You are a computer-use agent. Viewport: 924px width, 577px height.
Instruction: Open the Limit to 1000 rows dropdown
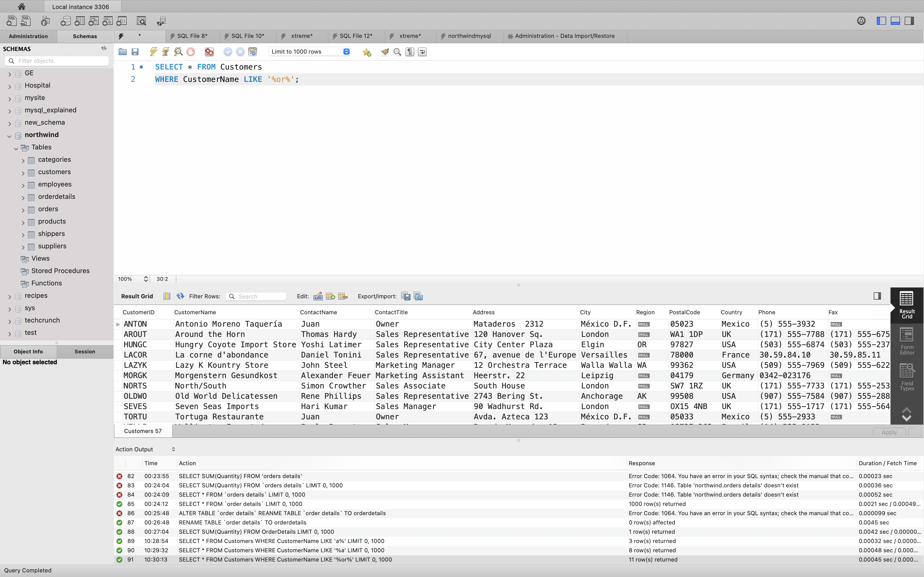[309, 52]
